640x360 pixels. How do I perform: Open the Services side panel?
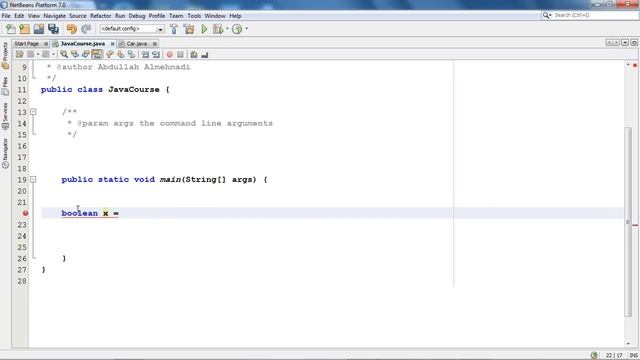pos(5,116)
